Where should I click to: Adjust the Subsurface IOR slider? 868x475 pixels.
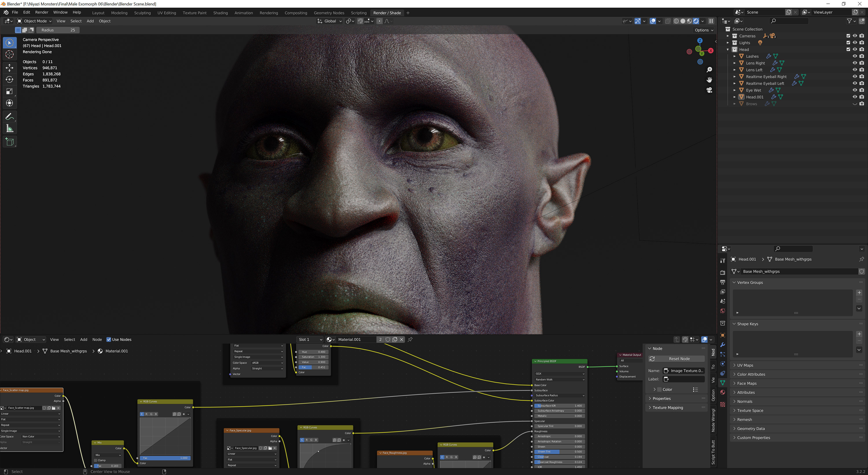[559, 406]
